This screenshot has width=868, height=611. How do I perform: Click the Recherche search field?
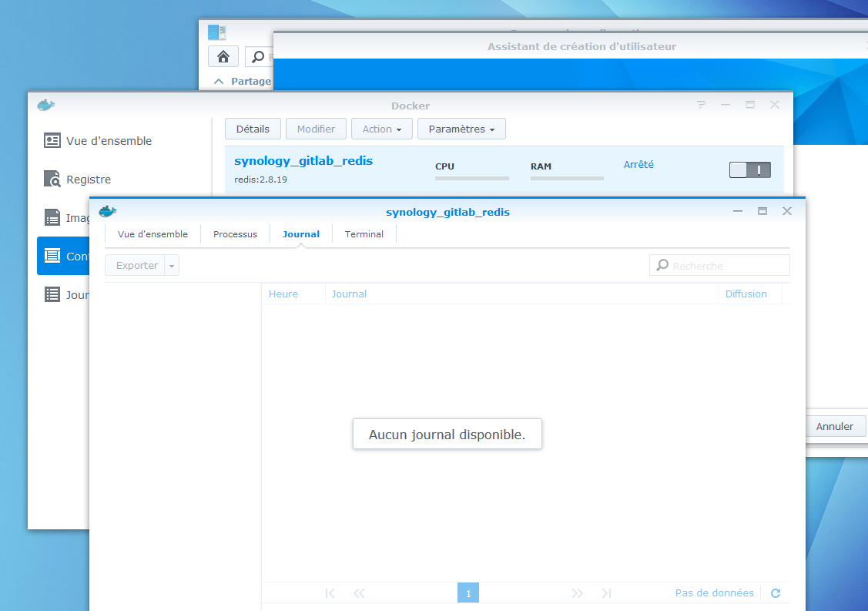click(x=728, y=266)
